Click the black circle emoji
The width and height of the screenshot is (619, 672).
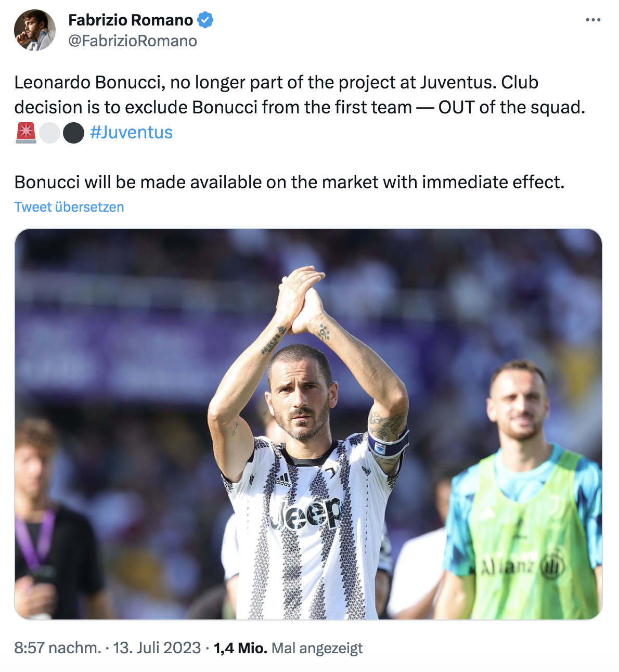(73, 133)
